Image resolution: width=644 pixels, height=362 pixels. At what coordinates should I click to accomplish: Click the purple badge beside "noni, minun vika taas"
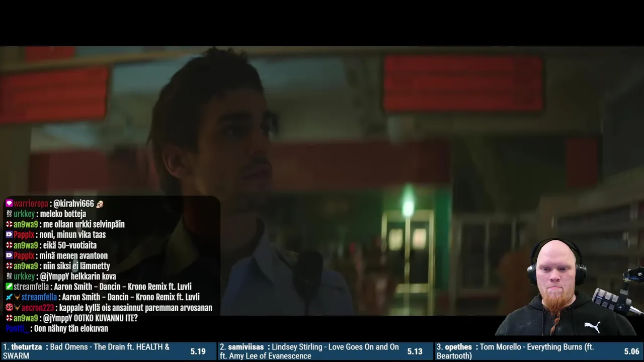click(9, 235)
